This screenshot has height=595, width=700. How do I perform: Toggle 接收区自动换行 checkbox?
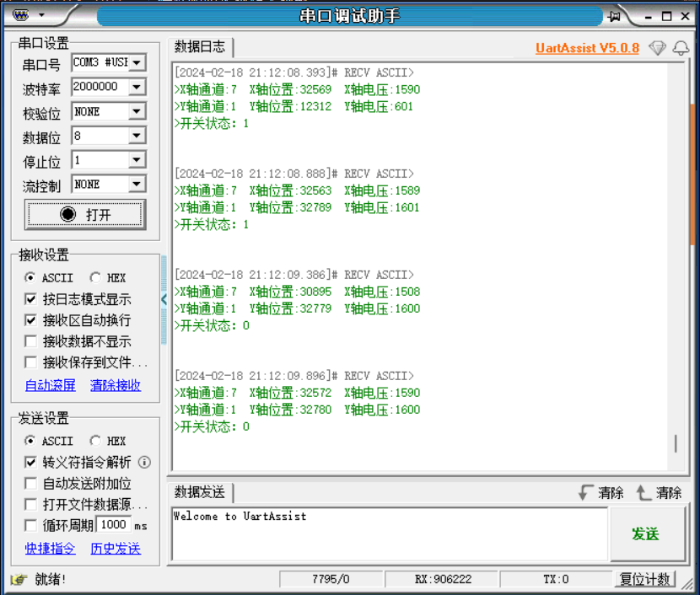point(30,319)
